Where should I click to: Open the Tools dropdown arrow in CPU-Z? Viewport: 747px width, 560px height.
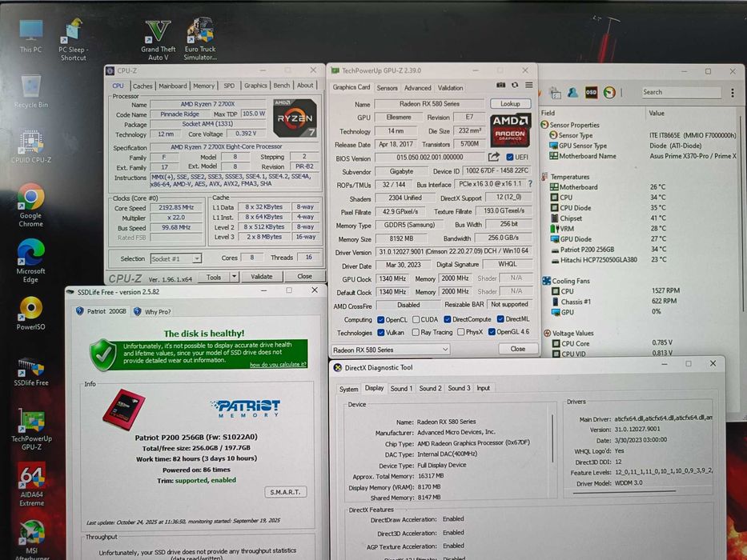(x=234, y=277)
